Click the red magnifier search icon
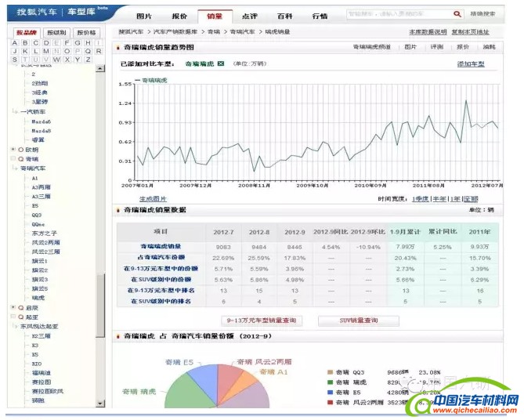The height and width of the screenshot is (420, 524). pyautogui.click(x=457, y=14)
